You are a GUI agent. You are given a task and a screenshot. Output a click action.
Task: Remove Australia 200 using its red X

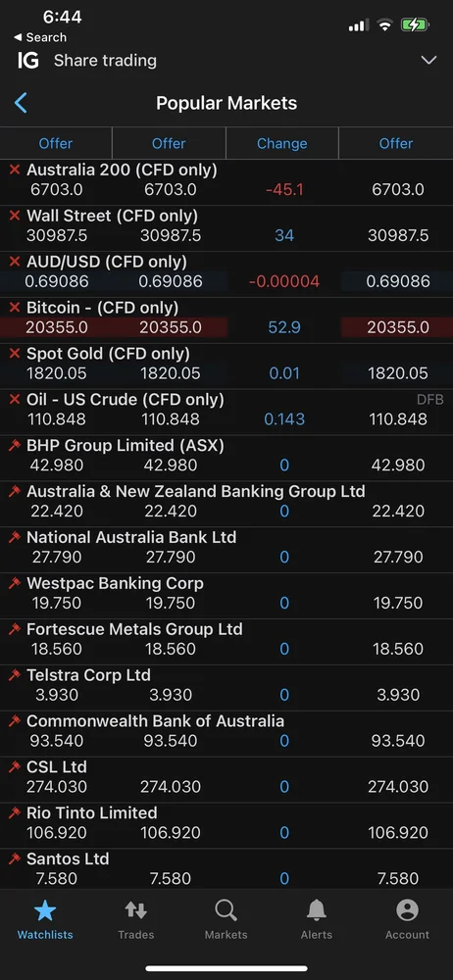click(x=15, y=170)
